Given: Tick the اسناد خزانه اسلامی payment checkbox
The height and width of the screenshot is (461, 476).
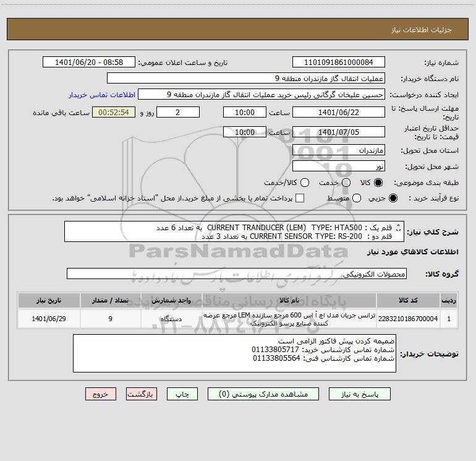Looking at the screenshot, I should coord(300,198).
